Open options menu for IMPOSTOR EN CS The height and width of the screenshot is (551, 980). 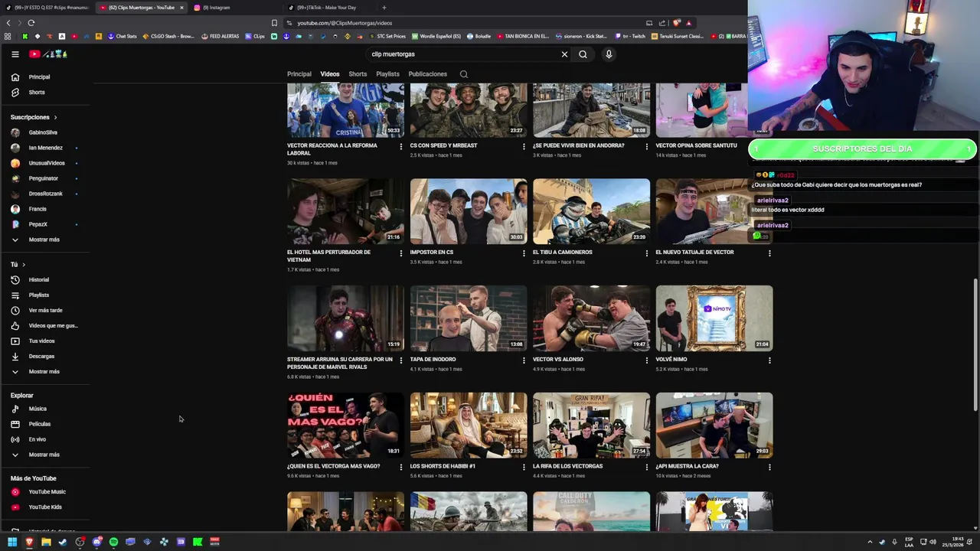524,253
